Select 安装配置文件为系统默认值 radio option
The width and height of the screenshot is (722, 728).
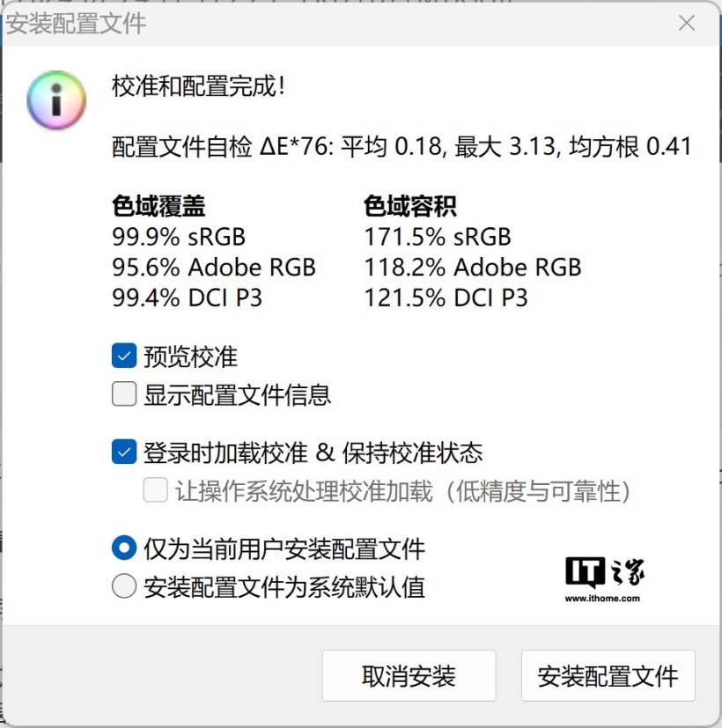(124, 585)
